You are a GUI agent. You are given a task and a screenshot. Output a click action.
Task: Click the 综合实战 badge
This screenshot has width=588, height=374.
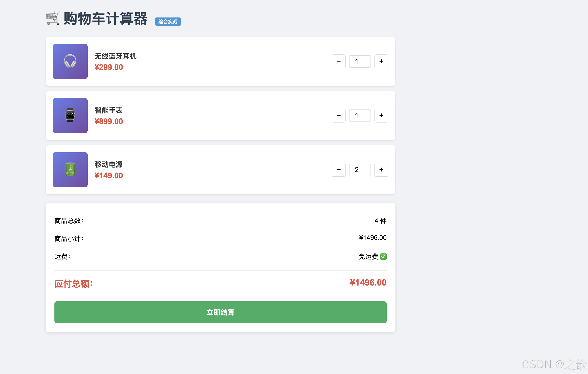coord(168,22)
